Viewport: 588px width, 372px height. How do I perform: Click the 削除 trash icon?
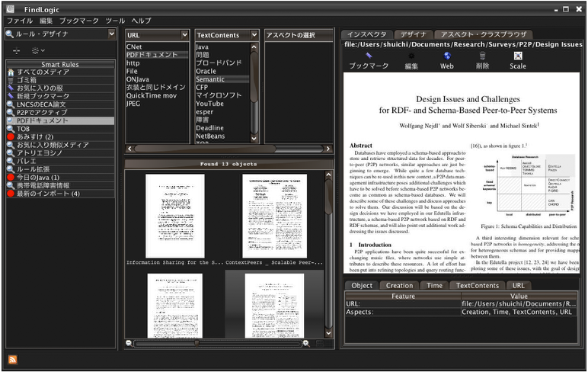(483, 56)
